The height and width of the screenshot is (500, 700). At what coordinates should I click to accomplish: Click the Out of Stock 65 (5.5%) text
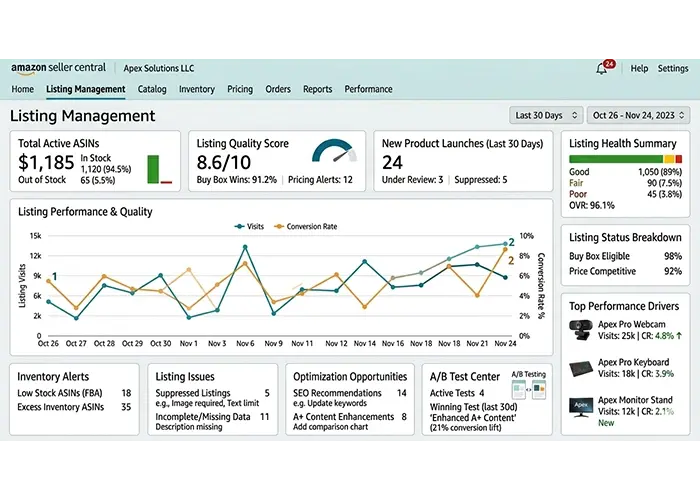[x=67, y=180]
